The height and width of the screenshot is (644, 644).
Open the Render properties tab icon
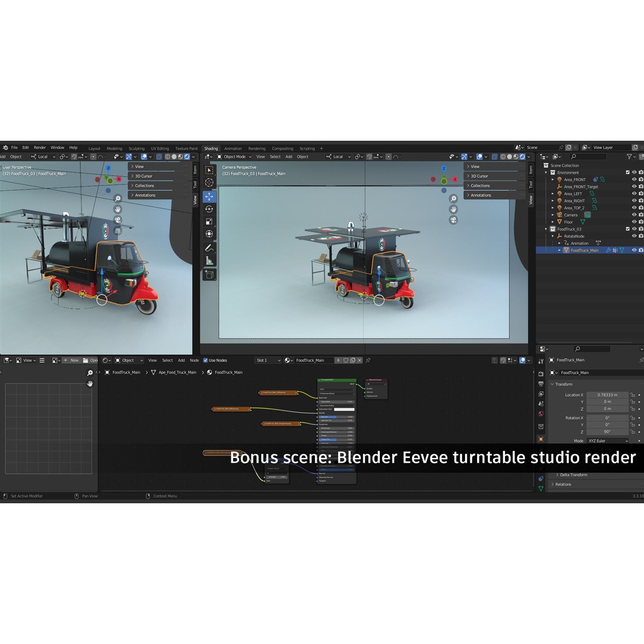tap(541, 374)
